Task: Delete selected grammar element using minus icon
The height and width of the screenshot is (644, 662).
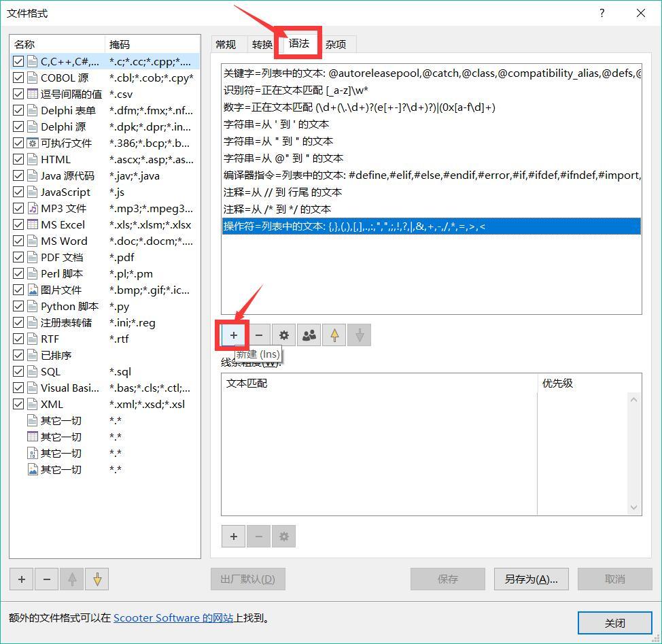Action: tap(259, 335)
